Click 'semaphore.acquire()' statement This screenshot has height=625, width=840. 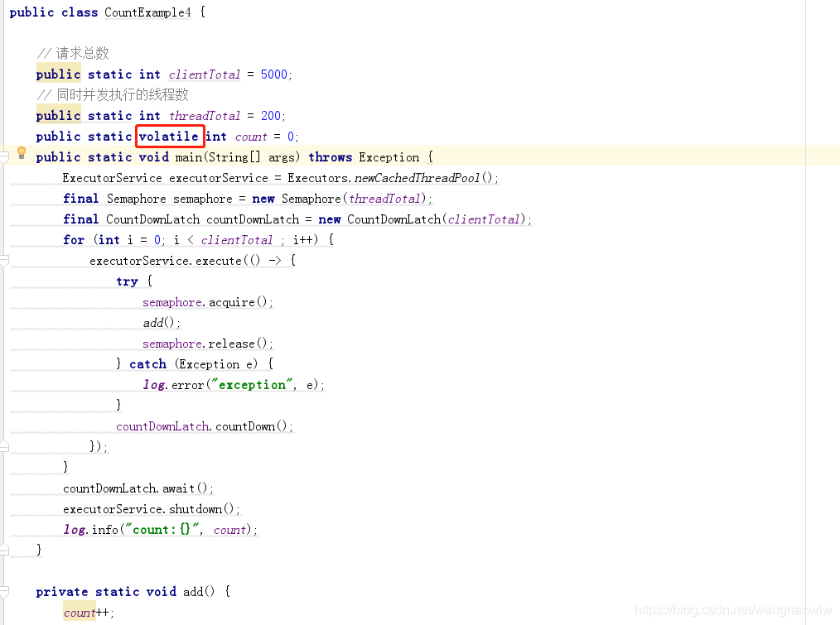pos(208,303)
